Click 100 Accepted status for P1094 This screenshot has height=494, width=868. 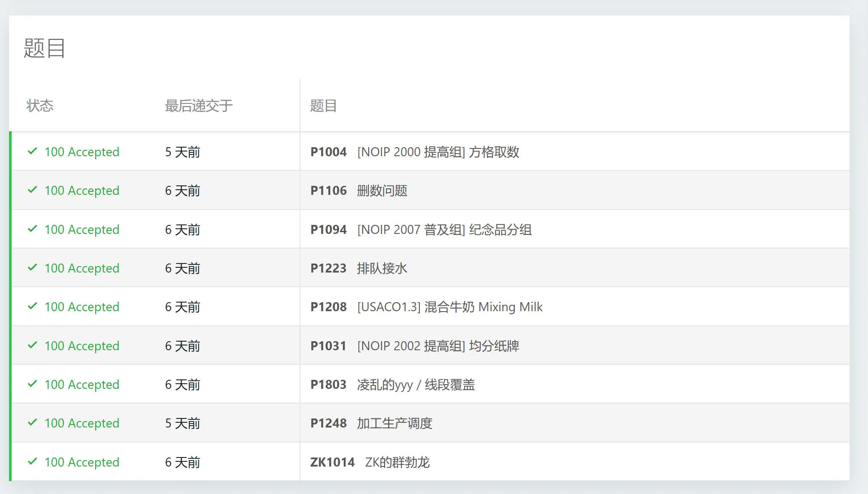[x=82, y=230]
